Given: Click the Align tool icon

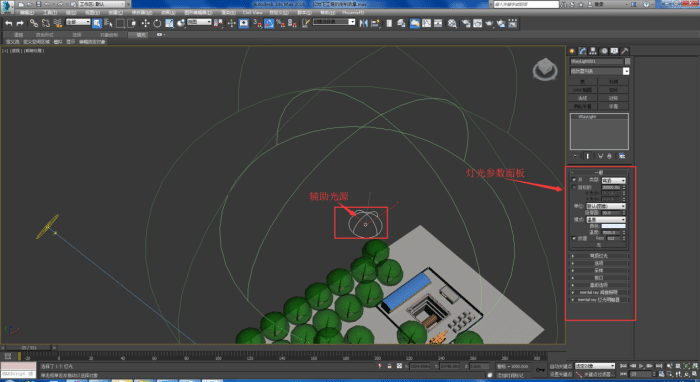Looking at the screenshot, I should click(375, 23).
